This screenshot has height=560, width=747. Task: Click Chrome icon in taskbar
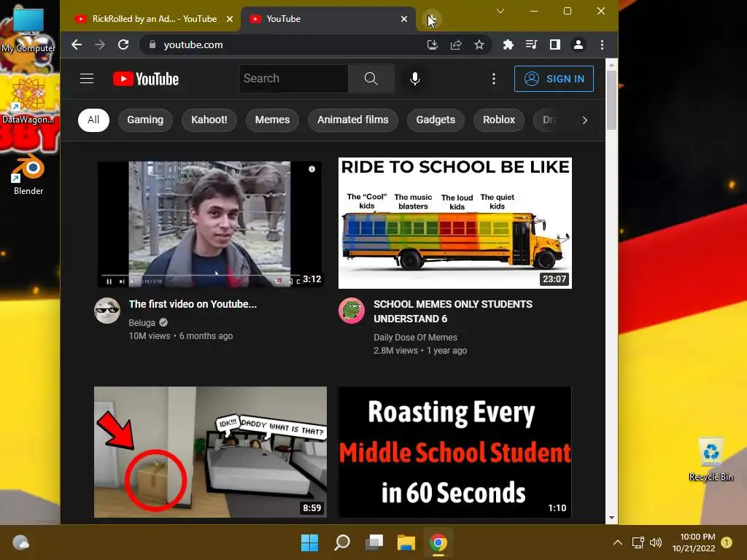(438, 542)
